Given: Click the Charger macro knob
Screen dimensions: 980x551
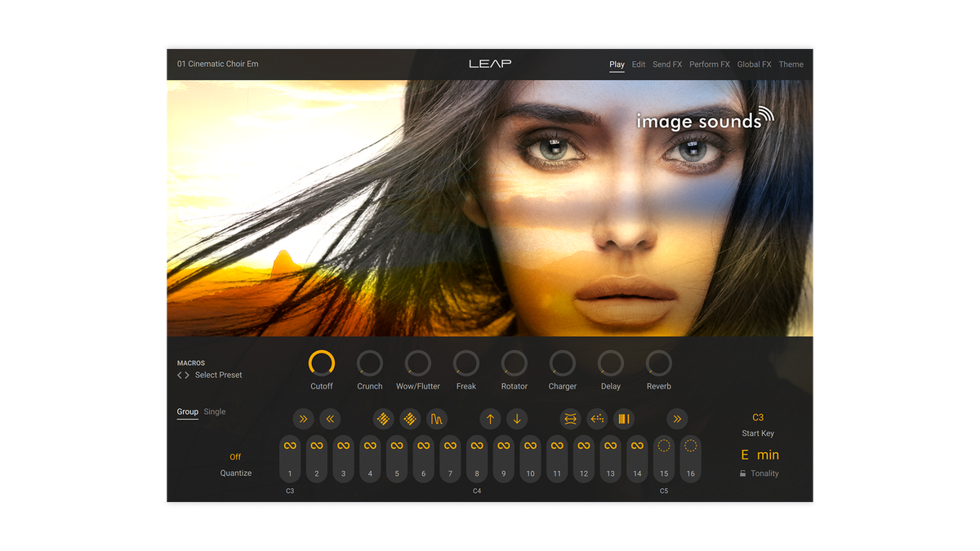Looking at the screenshot, I should pyautogui.click(x=563, y=363).
